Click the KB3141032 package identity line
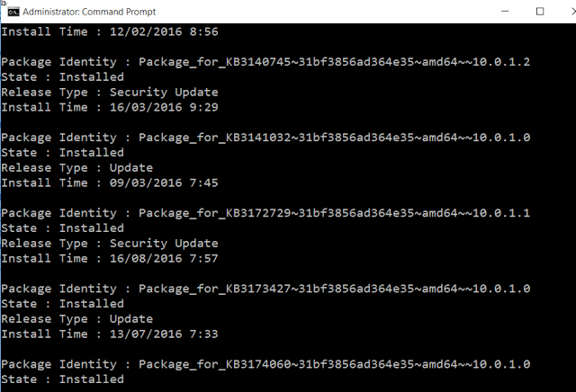Viewport: 576px width, 392px height. click(x=265, y=138)
